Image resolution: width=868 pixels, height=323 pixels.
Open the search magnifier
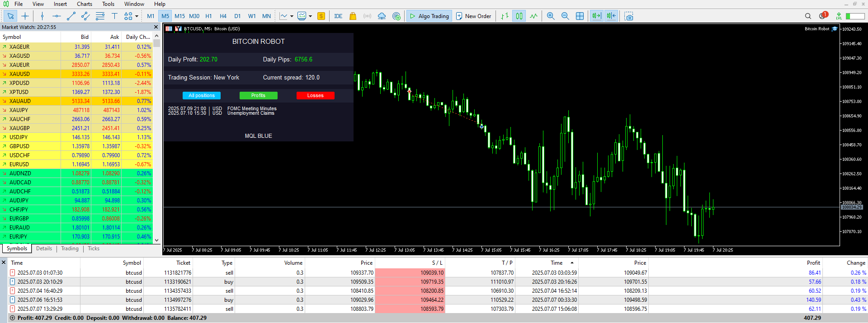808,16
